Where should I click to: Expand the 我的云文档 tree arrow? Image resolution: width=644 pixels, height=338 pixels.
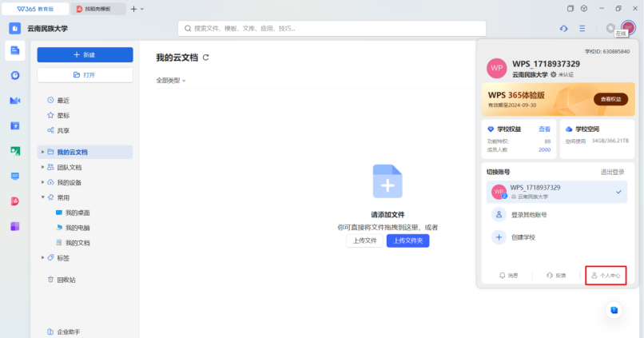42,152
